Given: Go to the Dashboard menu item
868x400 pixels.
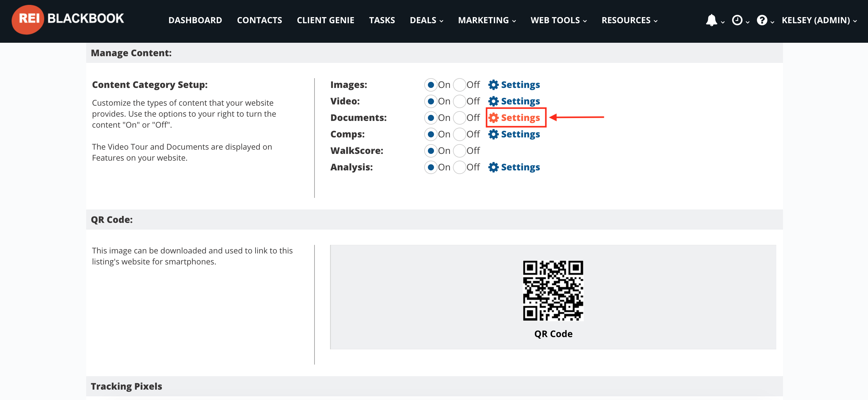Looking at the screenshot, I should click(x=195, y=20).
